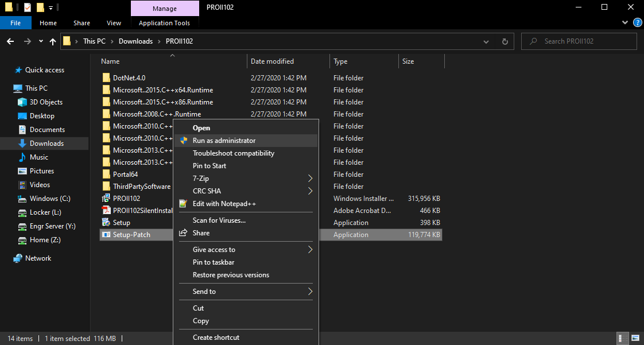The height and width of the screenshot is (345, 644).
Task: Select the PROII102 Windows Installer file
Action: [126, 199]
